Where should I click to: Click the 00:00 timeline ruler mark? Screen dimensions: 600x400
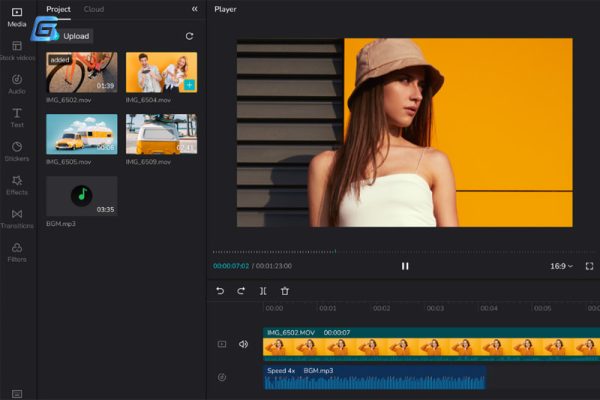[274, 308]
